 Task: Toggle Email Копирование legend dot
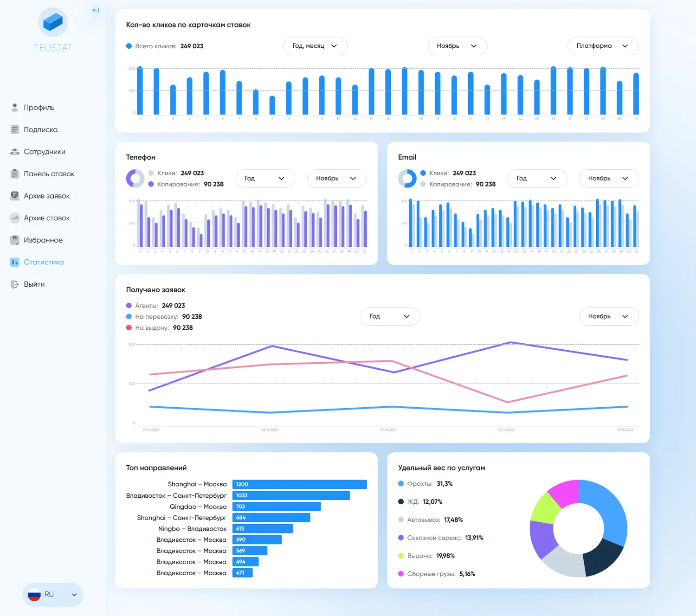pyautogui.click(x=423, y=184)
